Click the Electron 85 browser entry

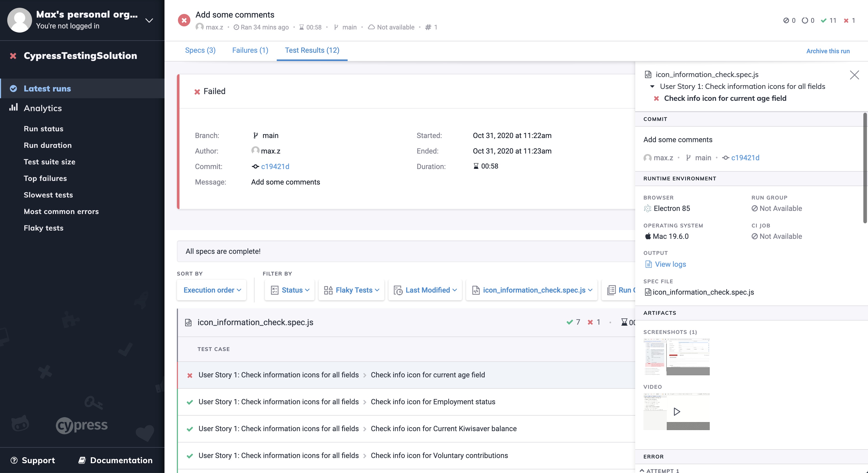[667, 208]
